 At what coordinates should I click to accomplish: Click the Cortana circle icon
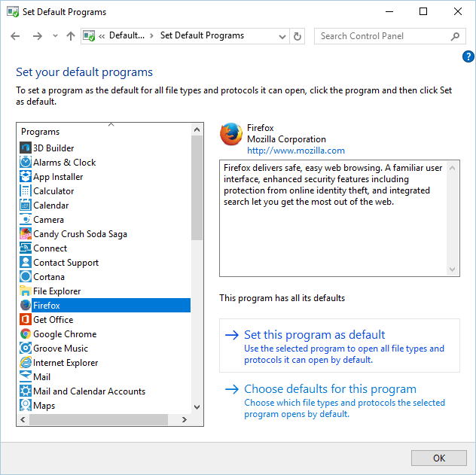pos(26,276)
